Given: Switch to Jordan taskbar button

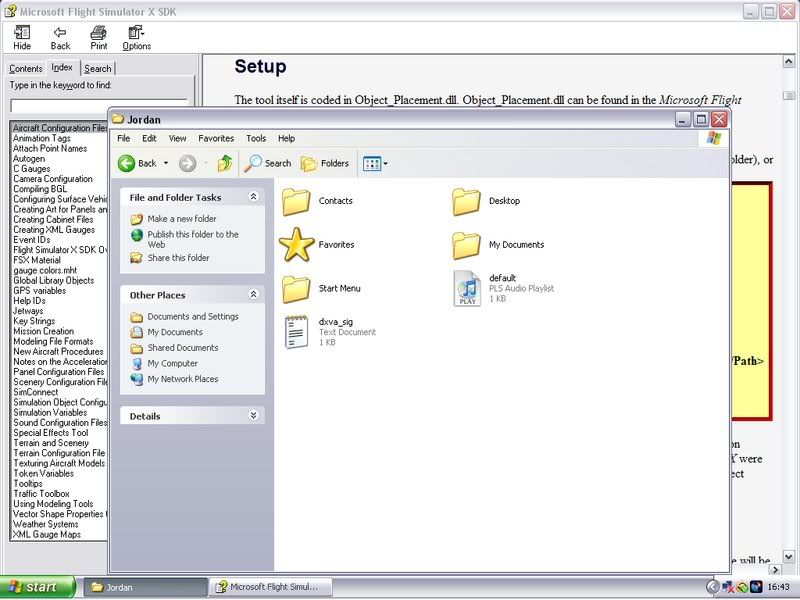Looking at the screenshot, I should 145,587.
